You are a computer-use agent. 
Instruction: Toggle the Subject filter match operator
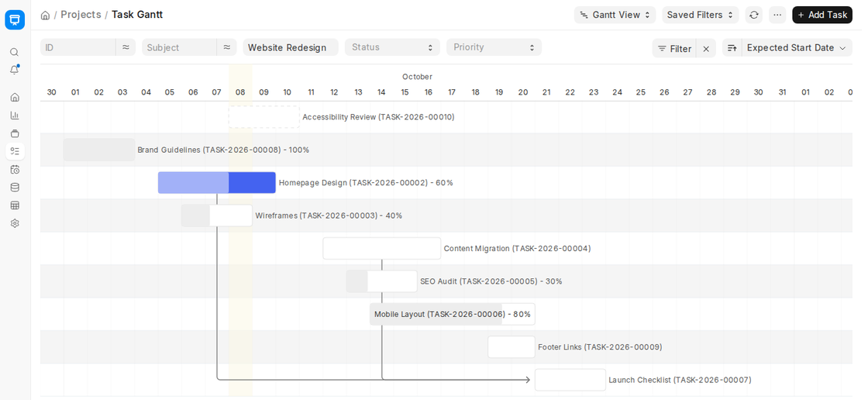pyautogui.click(x=227, y=47)
